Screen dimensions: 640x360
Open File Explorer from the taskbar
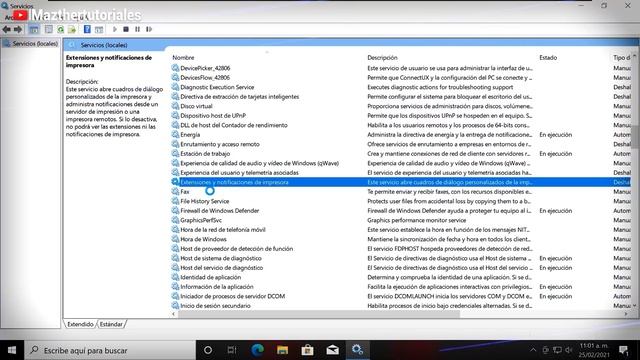282,350
